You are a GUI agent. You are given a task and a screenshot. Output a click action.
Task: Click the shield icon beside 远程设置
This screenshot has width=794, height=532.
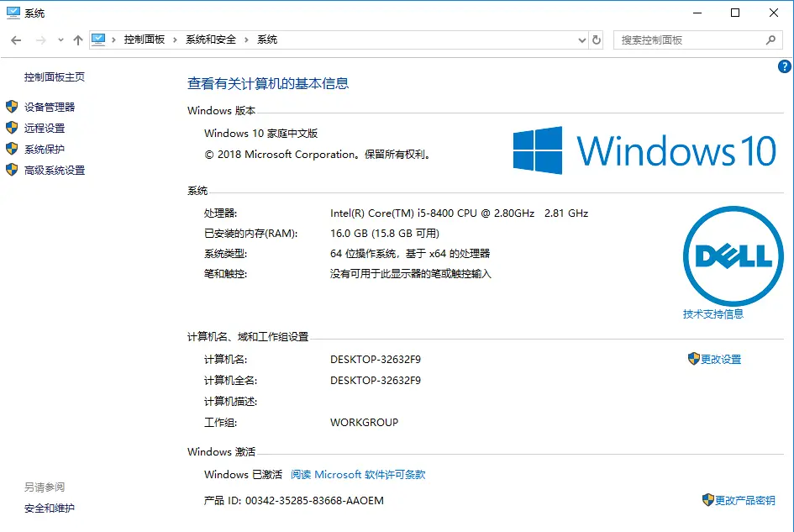pos(12,128)
